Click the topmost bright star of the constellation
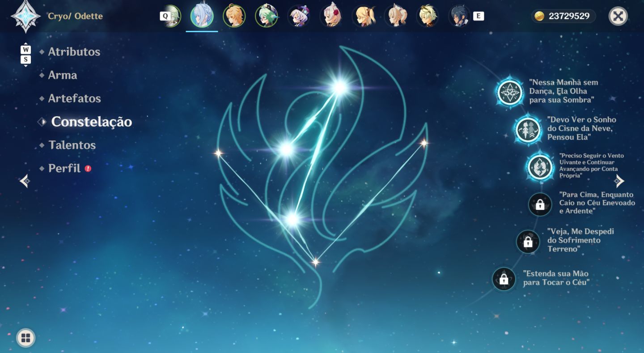The width and height of the screenshot is (644, 353). (x=339, y=87)
